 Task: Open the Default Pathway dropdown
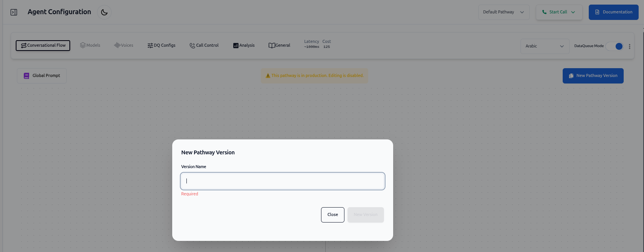tap(503, 12)
